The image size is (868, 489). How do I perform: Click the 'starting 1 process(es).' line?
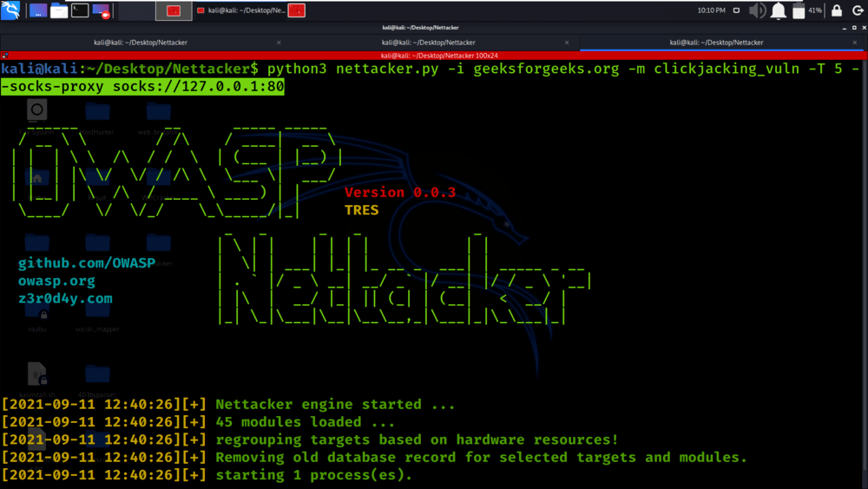(x=314, y=475)
